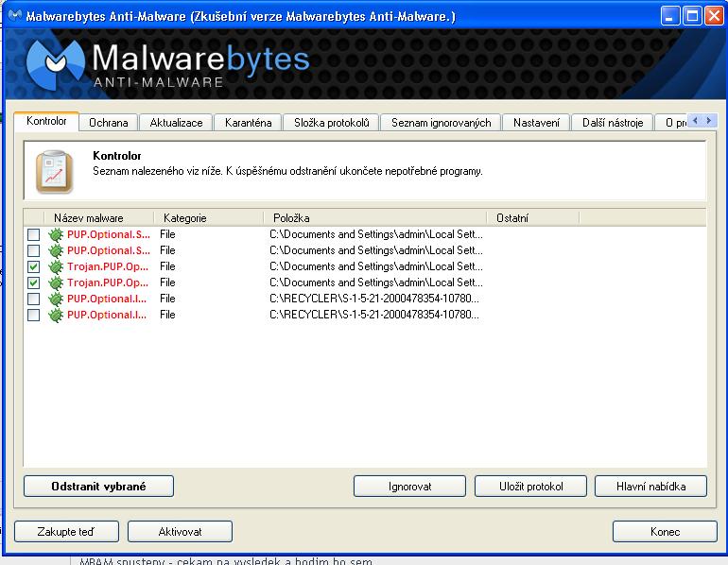Open the Karanténa tab
Viewport: 728px width, 565px height.
249,123
